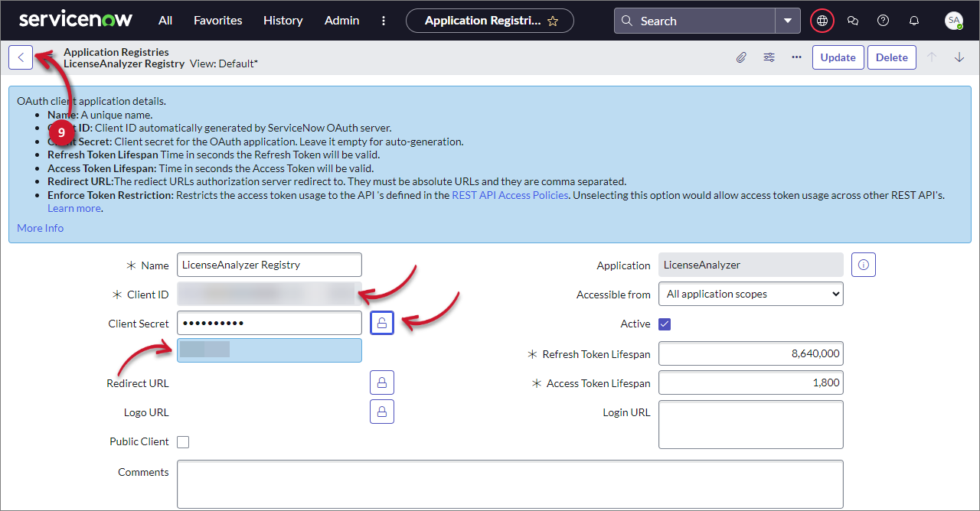980x511 pixels.
Task: Expand More Info section
Action: [40, 227]
